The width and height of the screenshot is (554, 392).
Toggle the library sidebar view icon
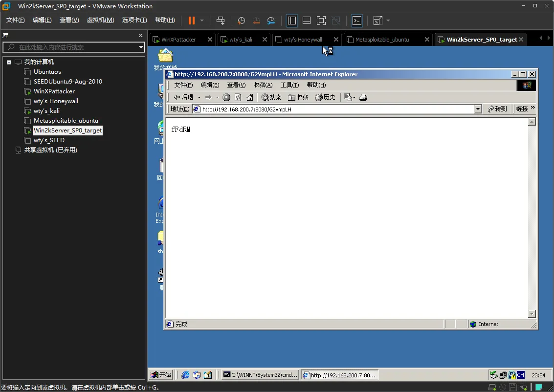pos(292,21)
